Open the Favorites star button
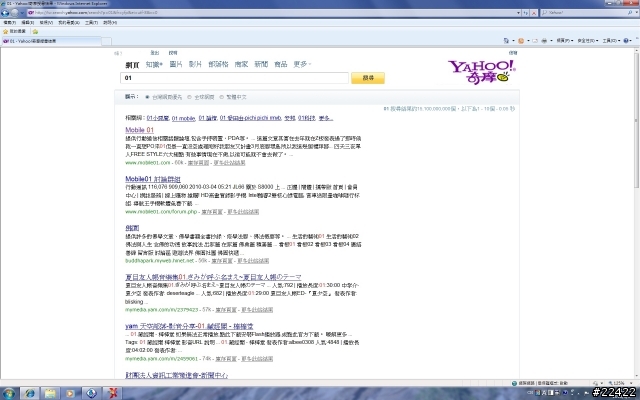This screenshot has width=640, height=400. pyautogui.click(x=14, y=31)
